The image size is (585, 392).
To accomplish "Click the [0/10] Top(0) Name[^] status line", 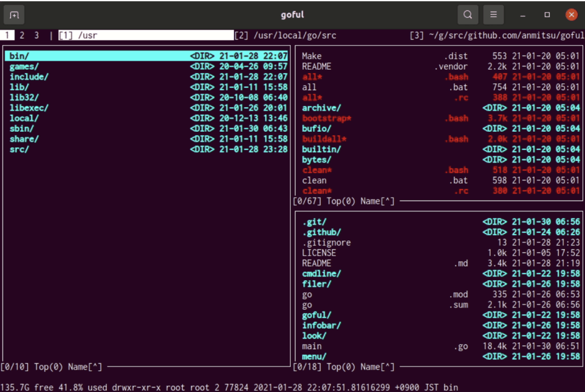I will (51, 367).
